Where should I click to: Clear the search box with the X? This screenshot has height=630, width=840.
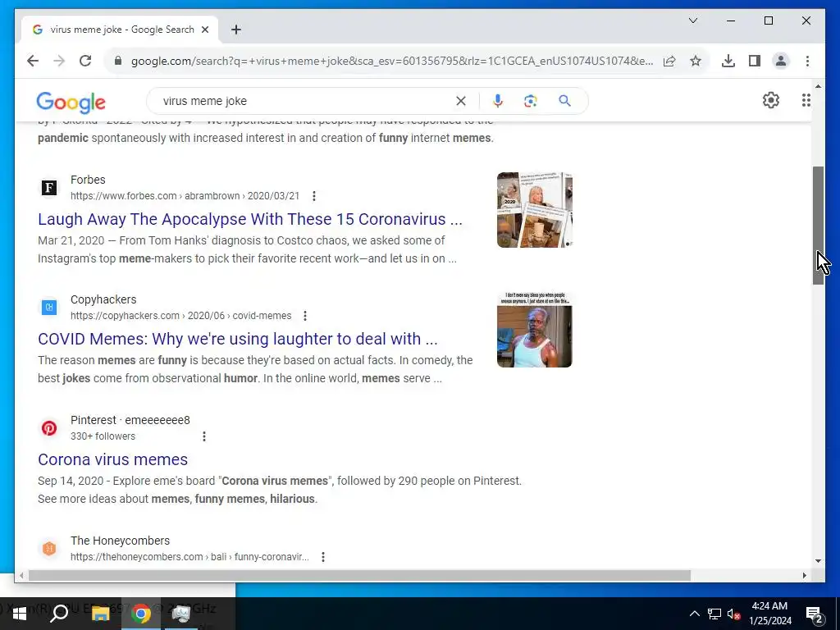[461, 101]
